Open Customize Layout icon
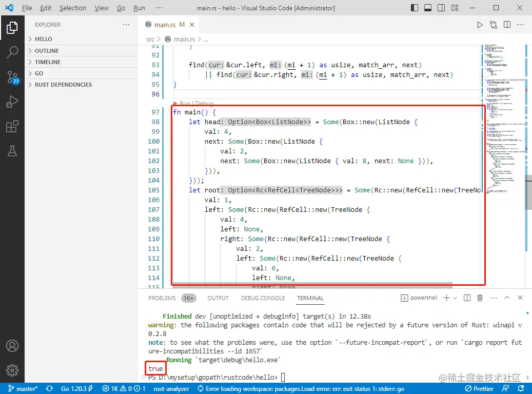This screenshot has width=532, height=394. tap(455, 8)
